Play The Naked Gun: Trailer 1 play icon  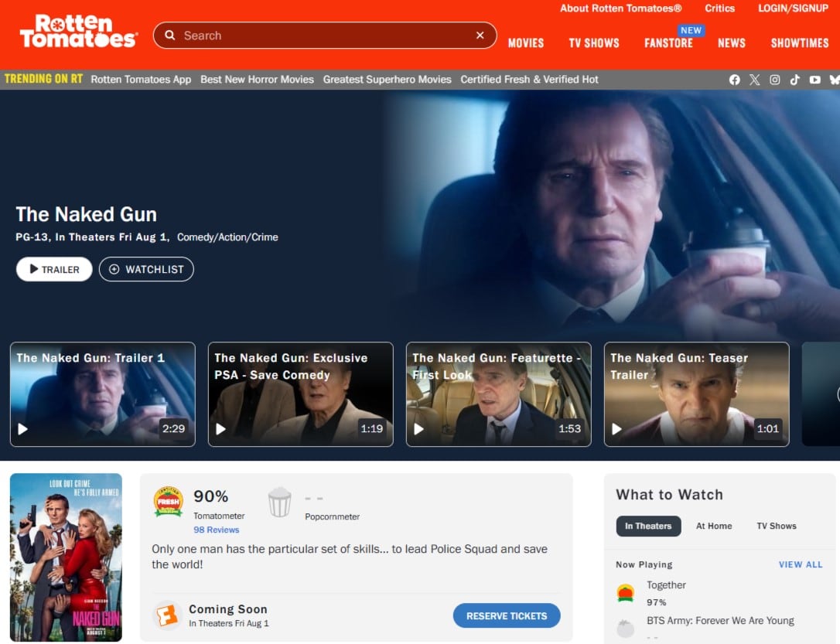[23, 429]
